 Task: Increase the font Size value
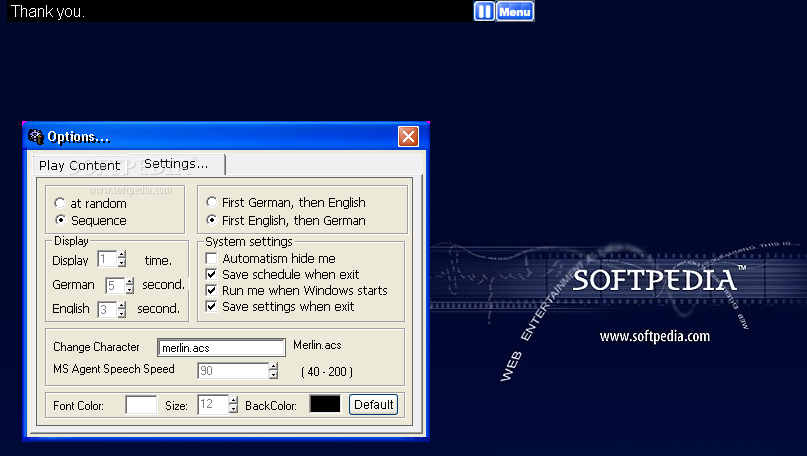click(233, 400)
